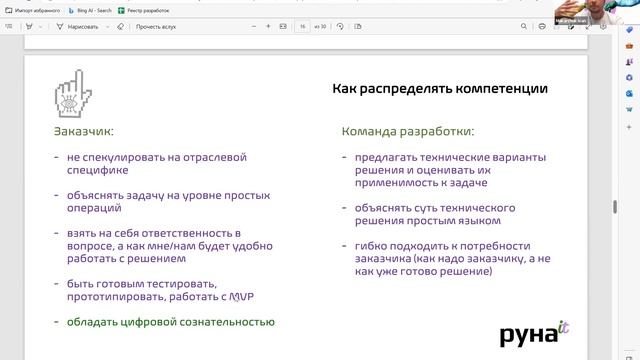Viewport: 640px width, 360px height.
Task: Open Импорт избранного bookmarks folder
Action: (x=33, y=11)
